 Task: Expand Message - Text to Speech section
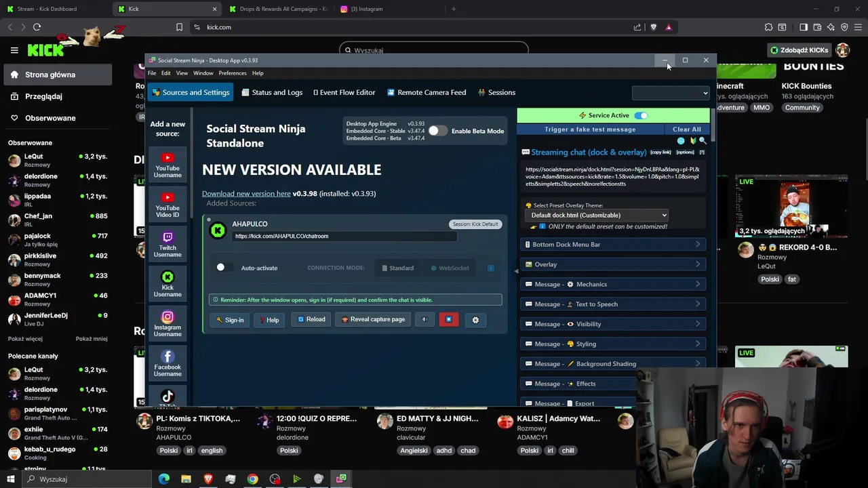tap(614, 304)
